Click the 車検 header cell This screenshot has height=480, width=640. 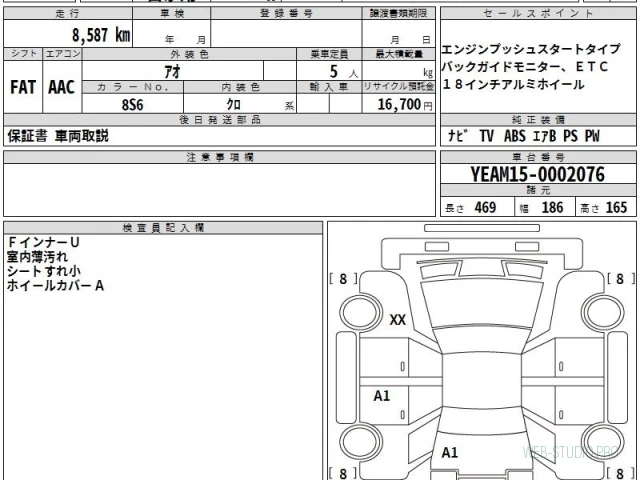coord(172,13)
